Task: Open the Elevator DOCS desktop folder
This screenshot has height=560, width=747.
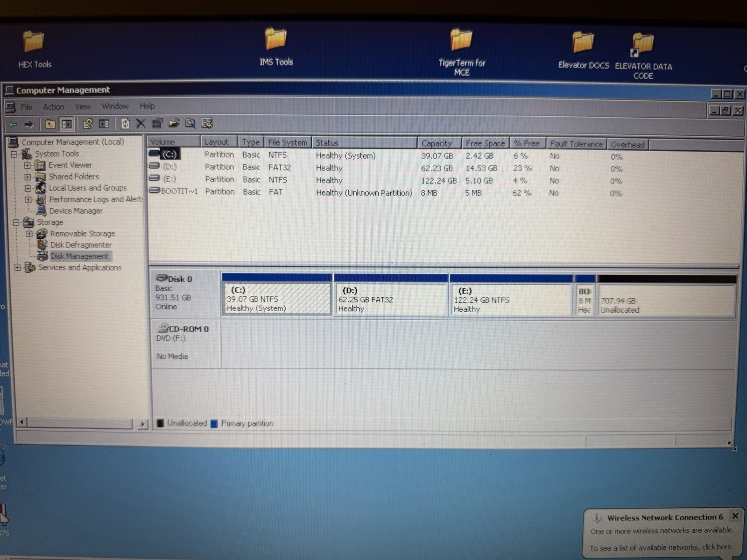Action: [x=583, y=50]
